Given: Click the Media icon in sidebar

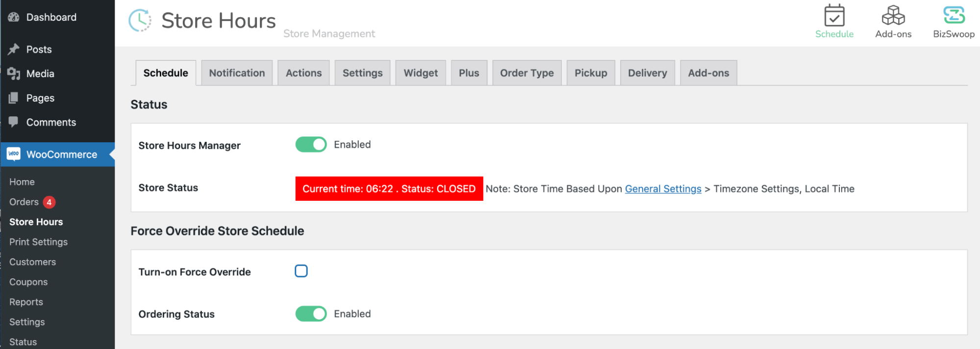Looking at the screenshot, I should point(14,74).
